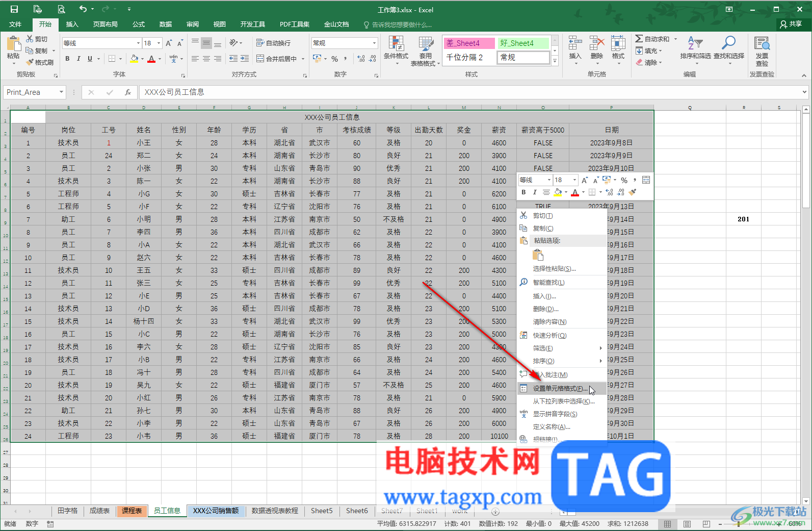Toggle Bold in the ribbon font group
The width and height of the screenshot is (812, 531).
pyautogui.click(x=67, y=59)
